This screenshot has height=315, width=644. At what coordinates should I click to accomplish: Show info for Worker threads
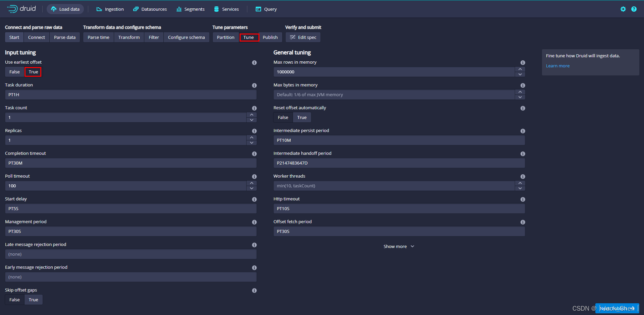[x=523, y=177]
